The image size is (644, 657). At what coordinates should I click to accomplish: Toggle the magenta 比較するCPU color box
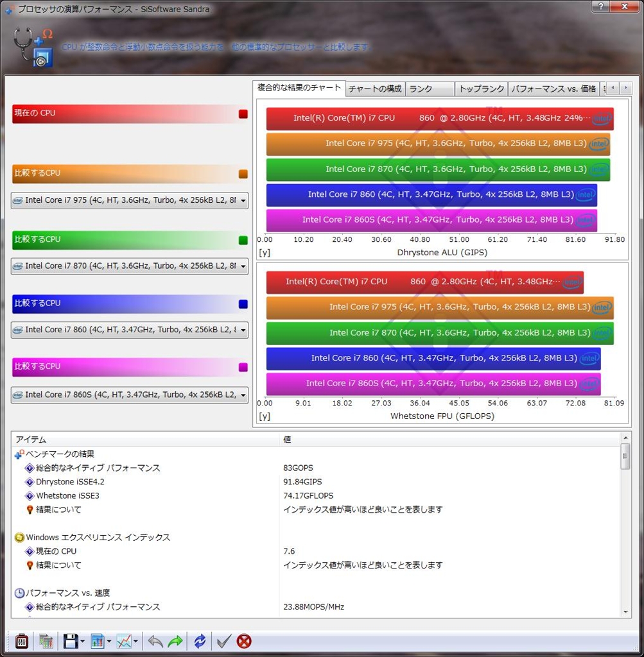[243, 368]
